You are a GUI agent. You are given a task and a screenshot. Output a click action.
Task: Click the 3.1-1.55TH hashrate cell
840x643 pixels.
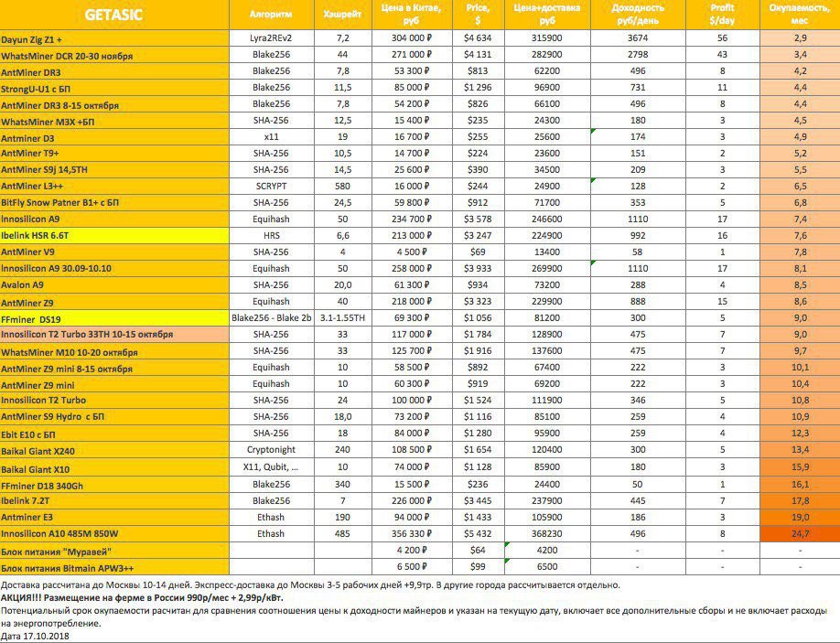point(343,318)
